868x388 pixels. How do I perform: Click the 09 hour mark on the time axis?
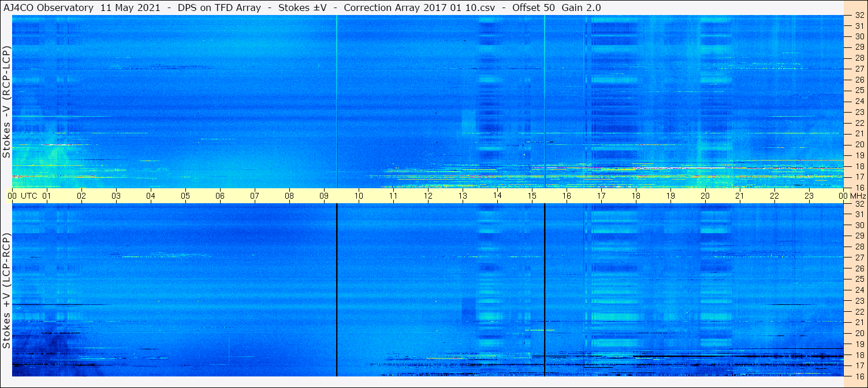pos(324,196)
